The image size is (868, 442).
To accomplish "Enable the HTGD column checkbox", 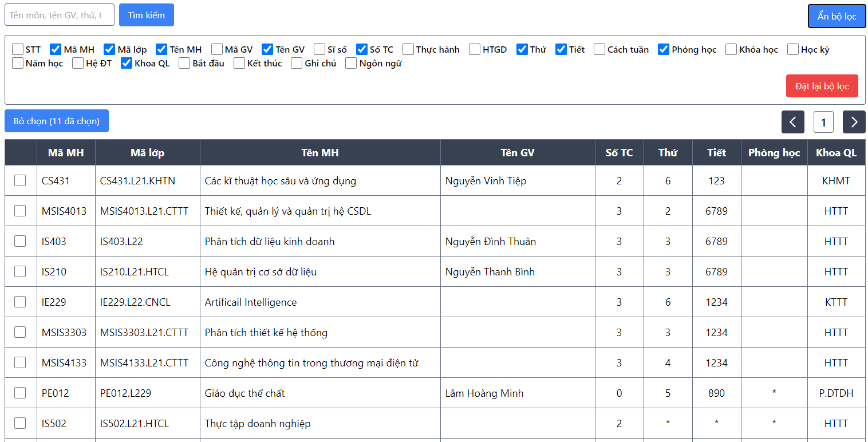I will [475, 49].
